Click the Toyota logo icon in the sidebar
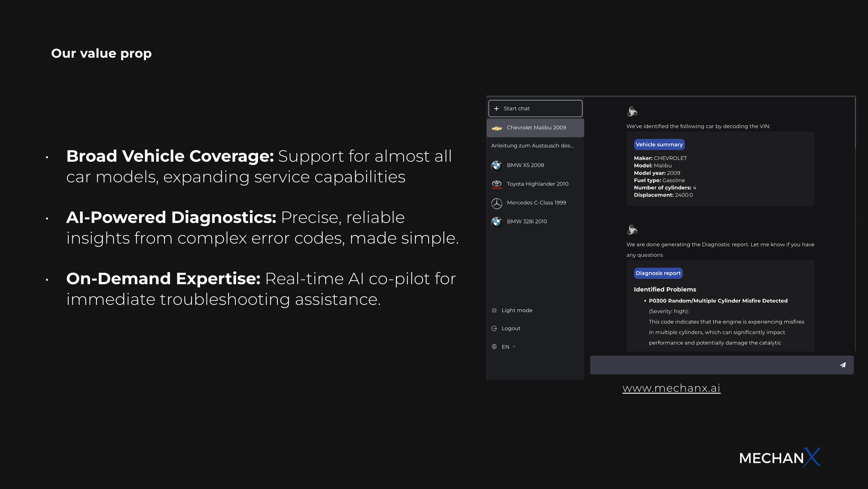The height and width of the screenshot is (489, 868). (497, 184)
